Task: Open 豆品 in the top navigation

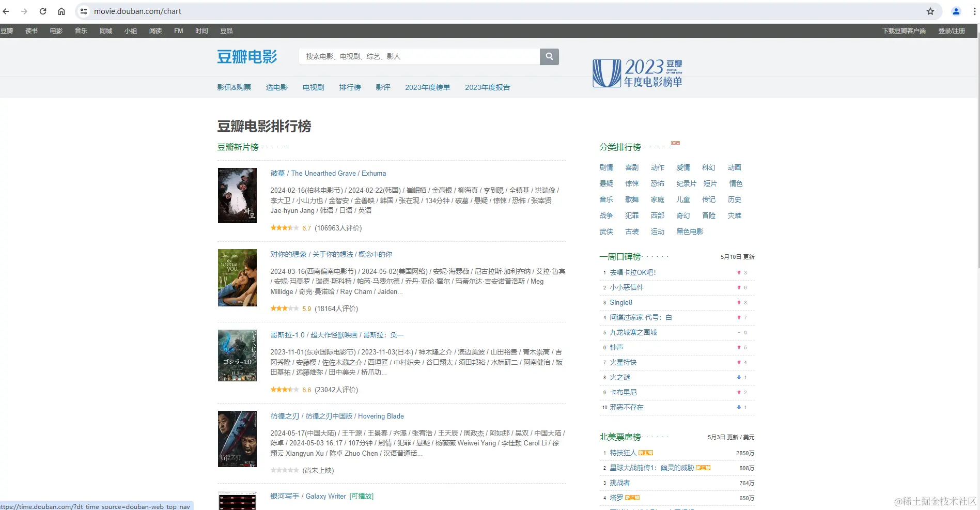Action: pos(226,31)
